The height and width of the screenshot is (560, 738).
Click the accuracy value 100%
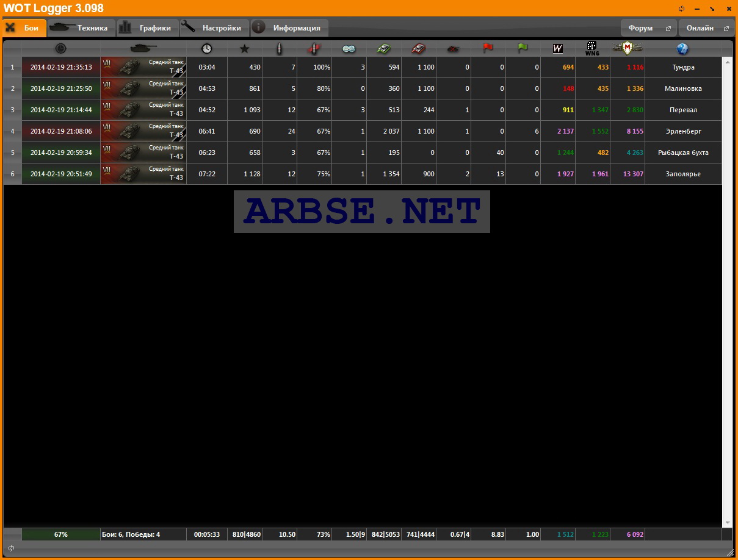pos(322,67)
